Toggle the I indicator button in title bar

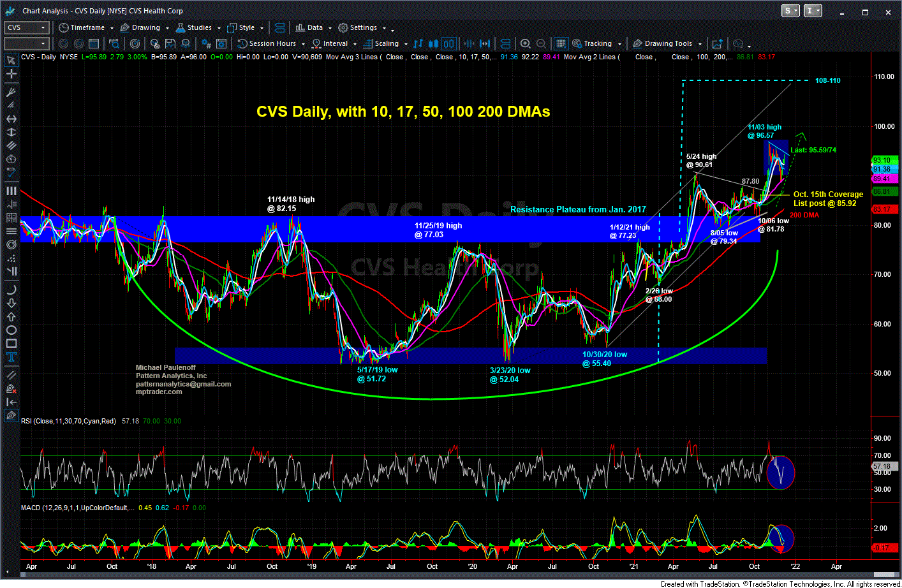click(x=813, y=11)
